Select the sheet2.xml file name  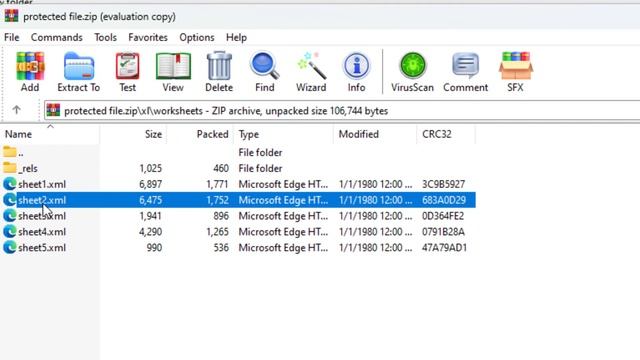[x=42, y=200]
